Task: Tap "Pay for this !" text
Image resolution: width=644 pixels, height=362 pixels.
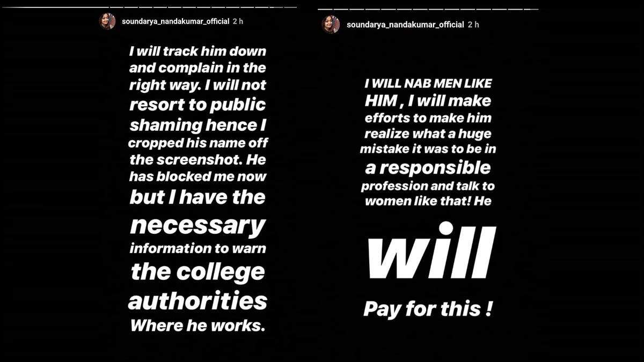Action: pos(428,309)
